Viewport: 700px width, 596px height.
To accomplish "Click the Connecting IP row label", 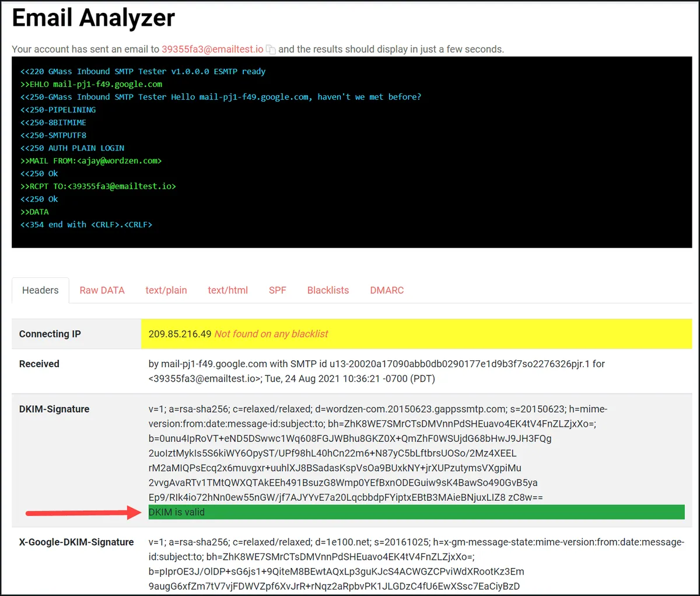I will point(50,334).
